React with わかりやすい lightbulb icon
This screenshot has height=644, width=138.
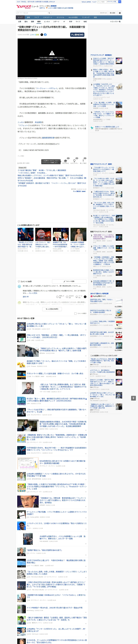(74, 161)
